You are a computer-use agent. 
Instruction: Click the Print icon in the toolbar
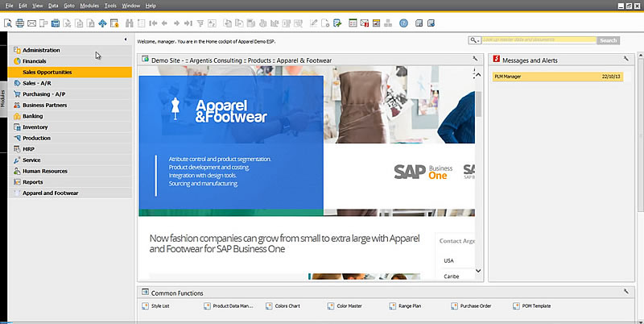(19, 23)
